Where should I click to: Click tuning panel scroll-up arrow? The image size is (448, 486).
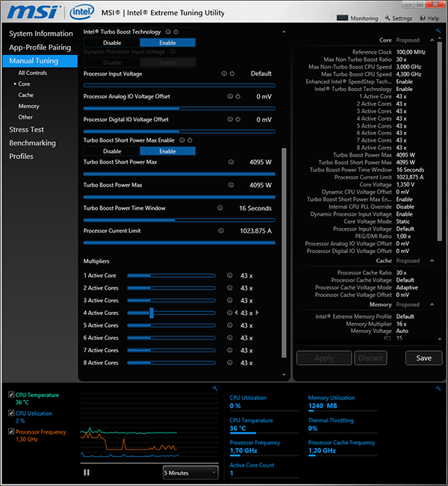pyautogui.click(x=284, y=31)
